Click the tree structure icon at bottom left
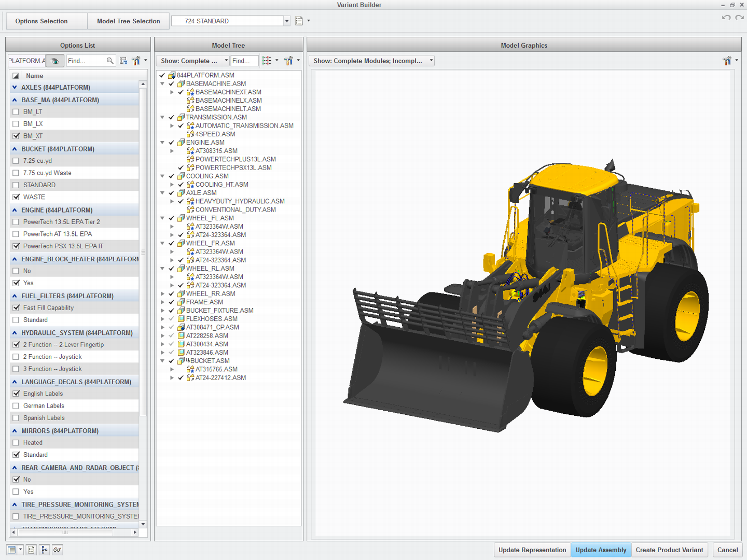The width and height of the screenshot is (747, 560). pyautogui.click(x=44, y=550)
